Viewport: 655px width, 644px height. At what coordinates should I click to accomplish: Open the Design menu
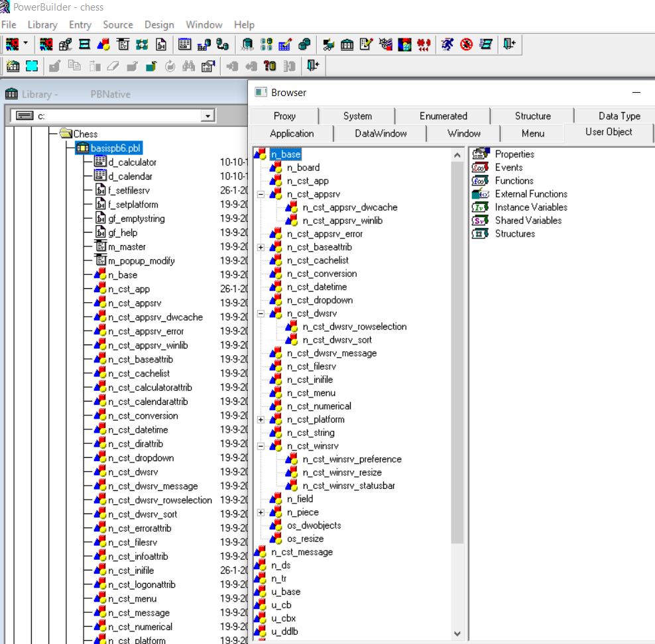pyautogui.click(x=159, y=25)
